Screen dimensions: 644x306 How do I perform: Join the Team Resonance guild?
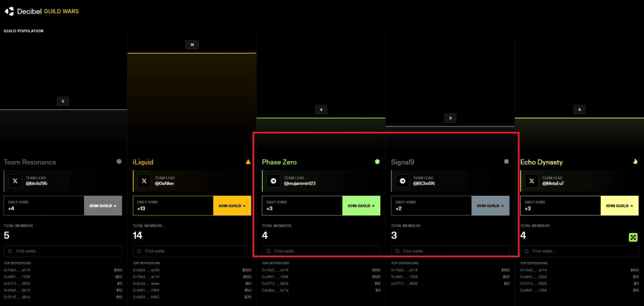[x=103, y=206]
